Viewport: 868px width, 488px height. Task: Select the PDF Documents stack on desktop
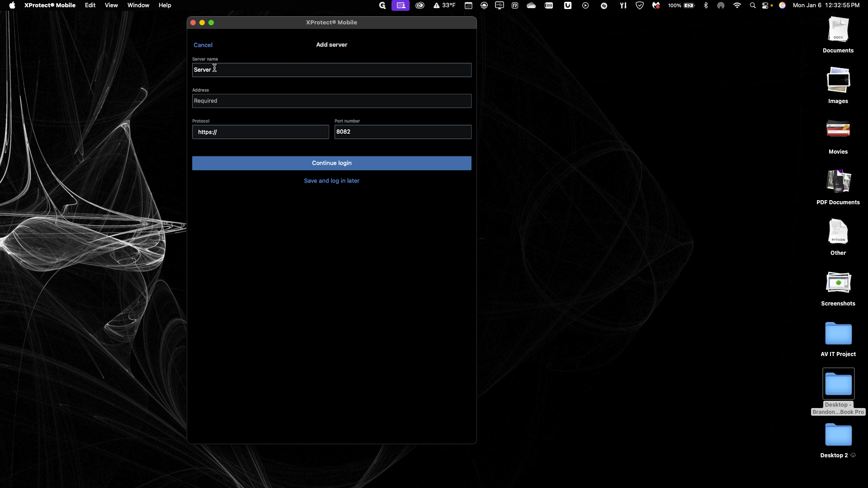click(838, 187)
